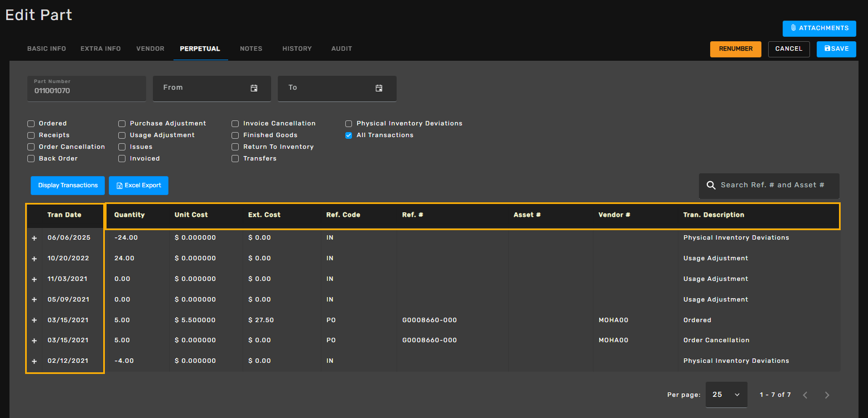The height and width of the screenshot is (418, 868).
Task: Click the Cancel button
Action: [789, 49]
